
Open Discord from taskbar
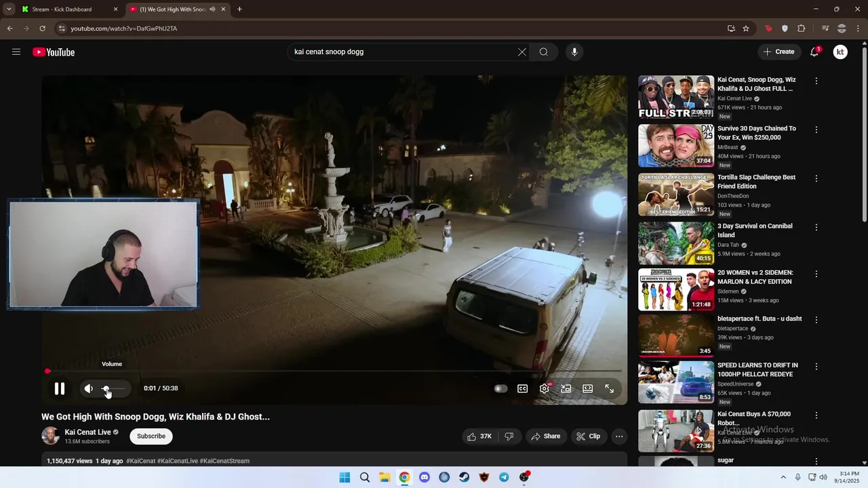425,477
